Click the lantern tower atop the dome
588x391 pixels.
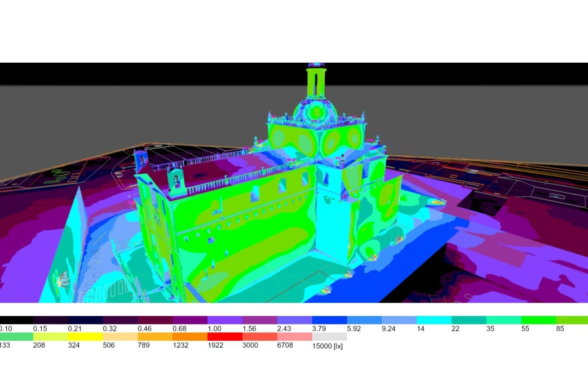[316, 82]
